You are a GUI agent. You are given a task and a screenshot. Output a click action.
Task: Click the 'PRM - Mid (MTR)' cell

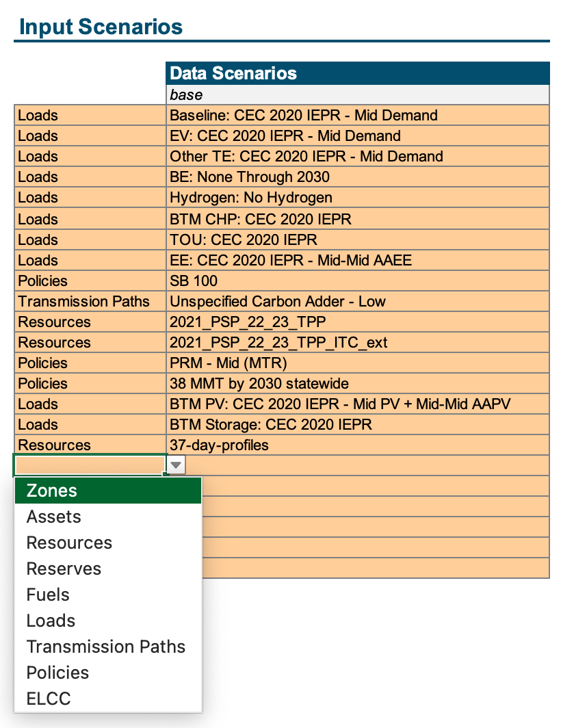click(357, 363)
